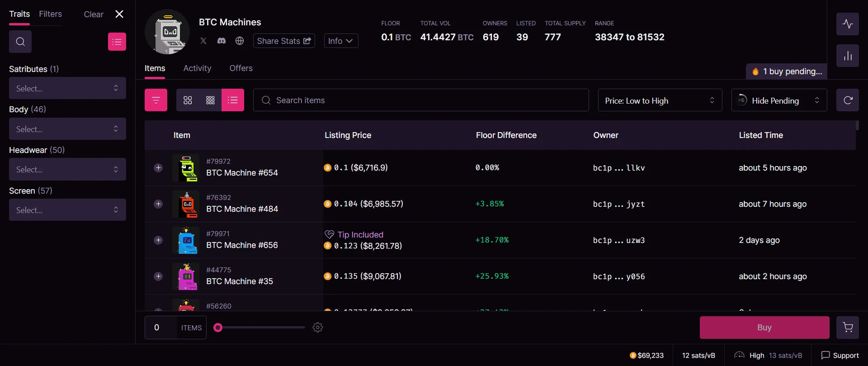
Task: Open the Activity tab
Action: (x=197, y=68)
